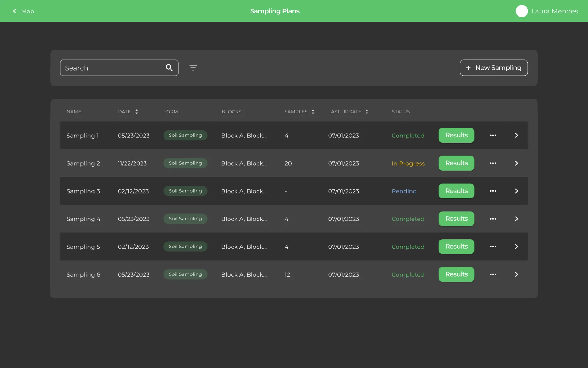This screenshot has width=588, height=368.
Task: View Results for Sampling 6
Action: [x=456, y=274]
